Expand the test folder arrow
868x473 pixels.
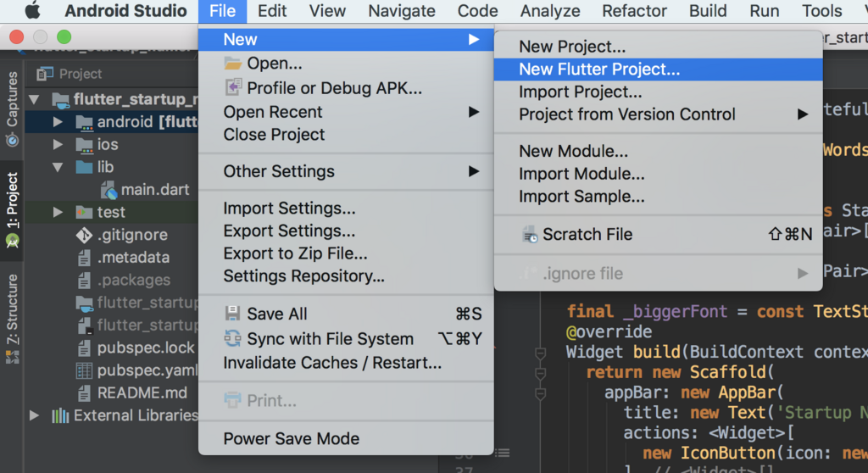pyautogui.click(x=58, y=212)
